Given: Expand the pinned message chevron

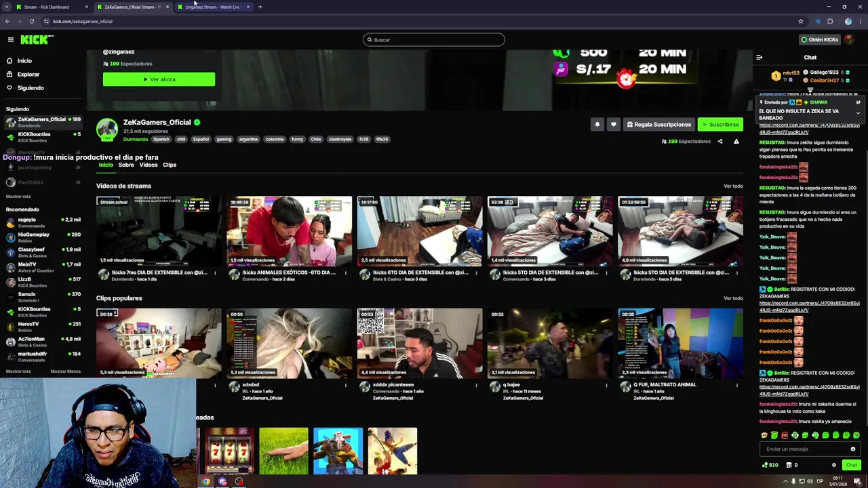Looking at the screenshot, I should pyautogui.click(x=858, y=113).
